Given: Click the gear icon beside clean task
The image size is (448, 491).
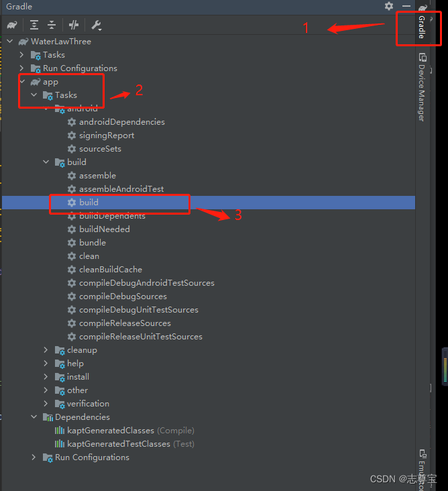Looking at the screenshot, I should 72,256.
